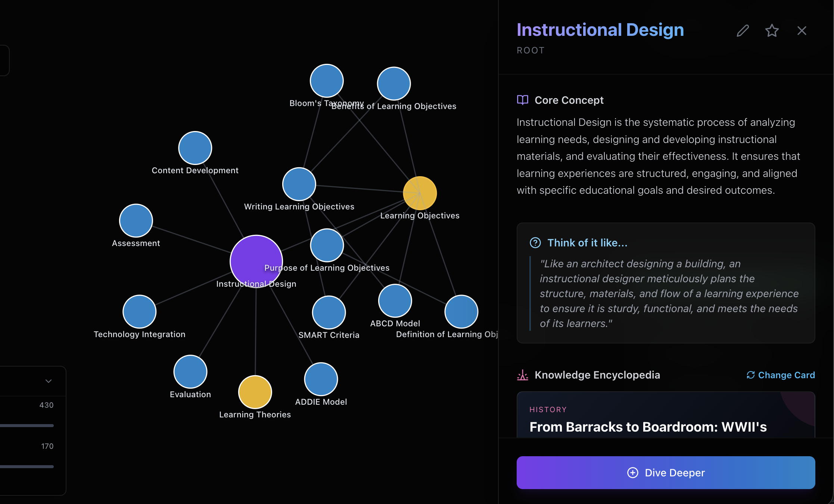Open the Bloom's Taxonomy node

pos(327,81)
